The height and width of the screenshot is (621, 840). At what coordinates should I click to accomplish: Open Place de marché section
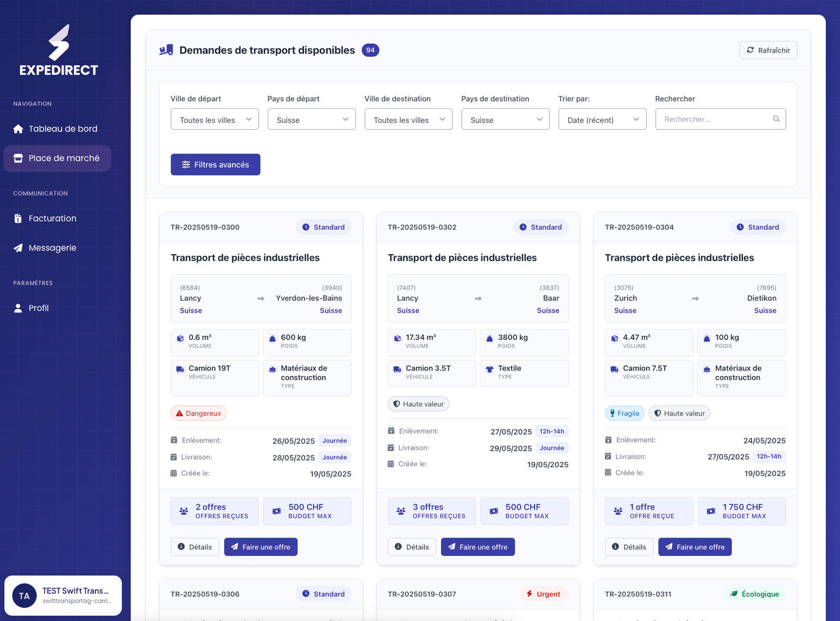tap(57, 158)
